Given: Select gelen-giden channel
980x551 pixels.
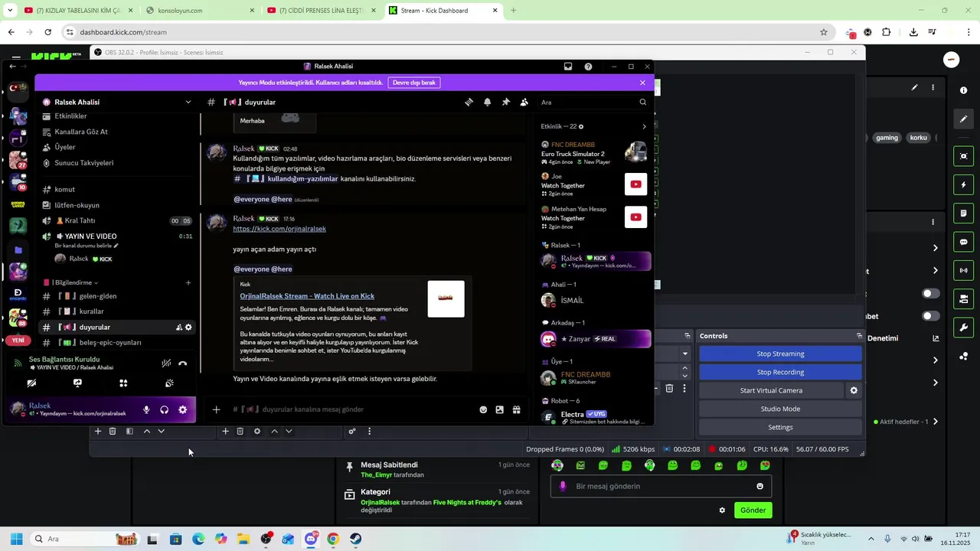Looking at the screenshot, I should coord(116,296).
